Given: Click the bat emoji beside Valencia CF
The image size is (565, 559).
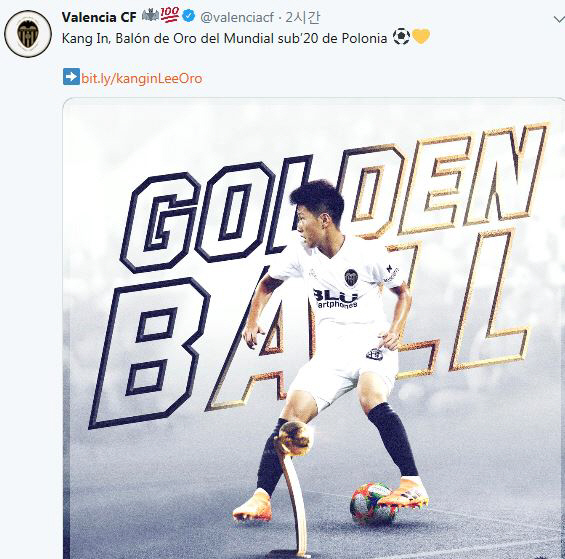Looking at the screenshot, I should click(x=151, y=15).
